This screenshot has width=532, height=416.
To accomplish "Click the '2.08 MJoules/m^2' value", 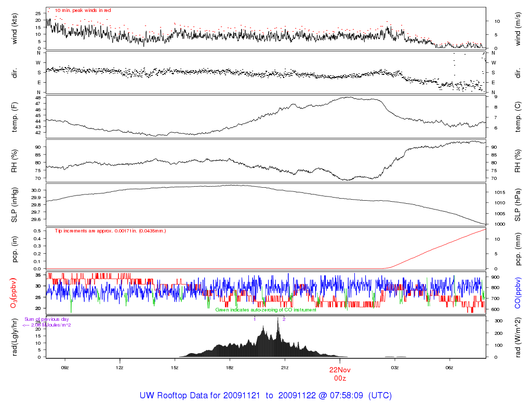I will (x=51, y=325).
